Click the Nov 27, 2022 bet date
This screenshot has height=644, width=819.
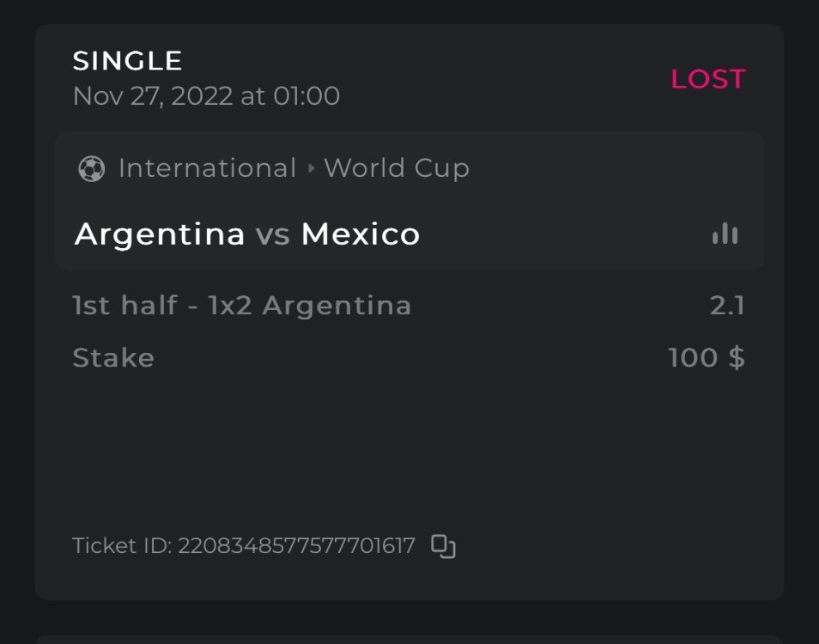click(206, 95)
